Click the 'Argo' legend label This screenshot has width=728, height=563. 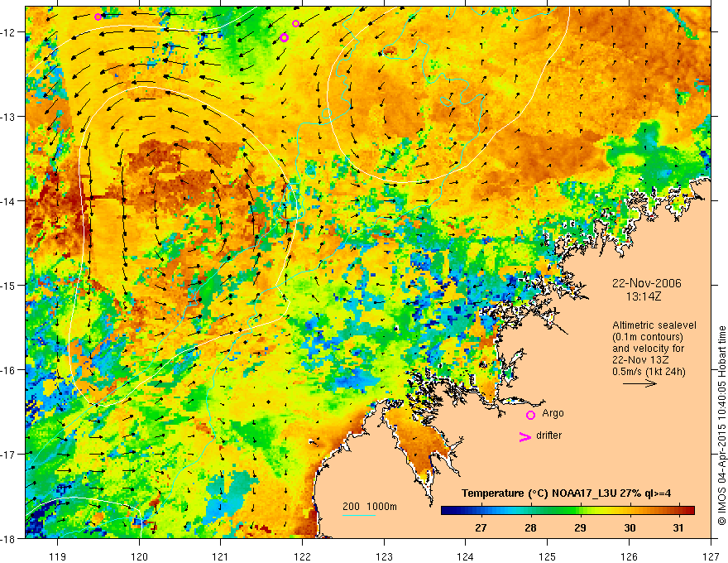tap(553, 413)
